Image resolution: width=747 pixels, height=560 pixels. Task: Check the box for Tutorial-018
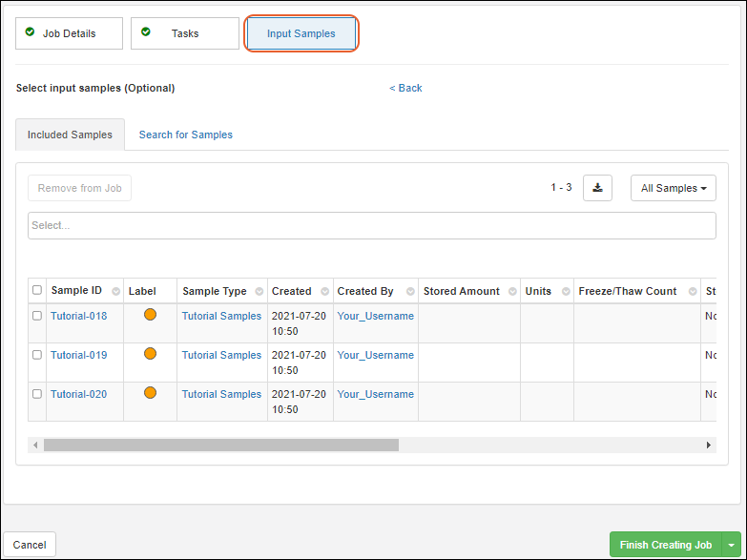37,316
